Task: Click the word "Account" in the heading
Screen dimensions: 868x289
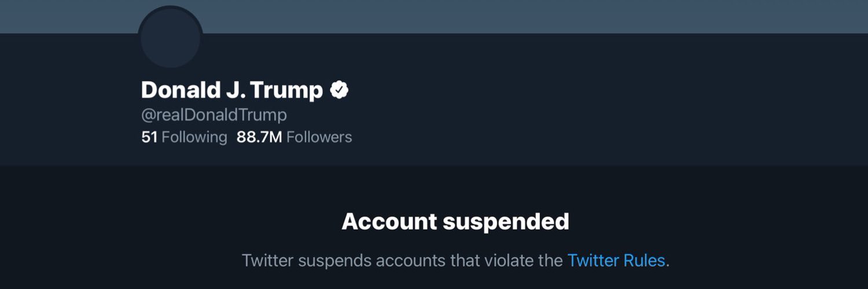Action: tap(389, 221)
